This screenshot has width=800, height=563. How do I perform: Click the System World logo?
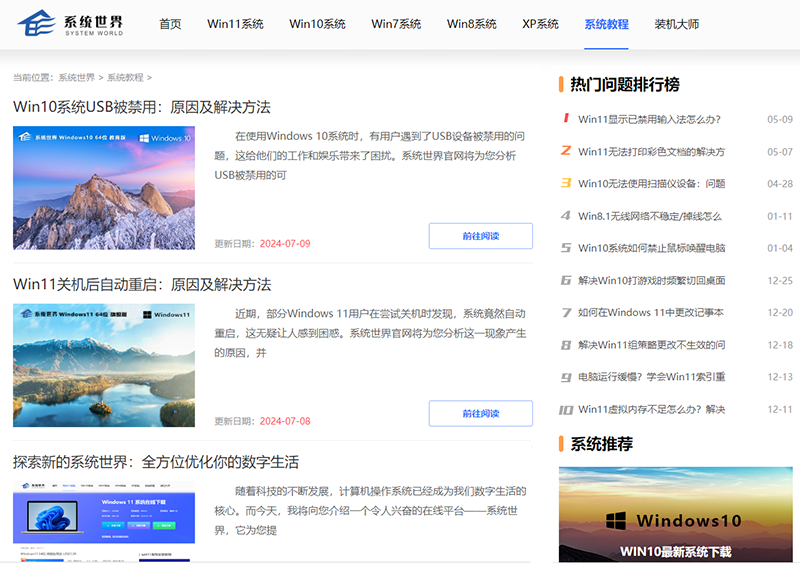[70, 24]
